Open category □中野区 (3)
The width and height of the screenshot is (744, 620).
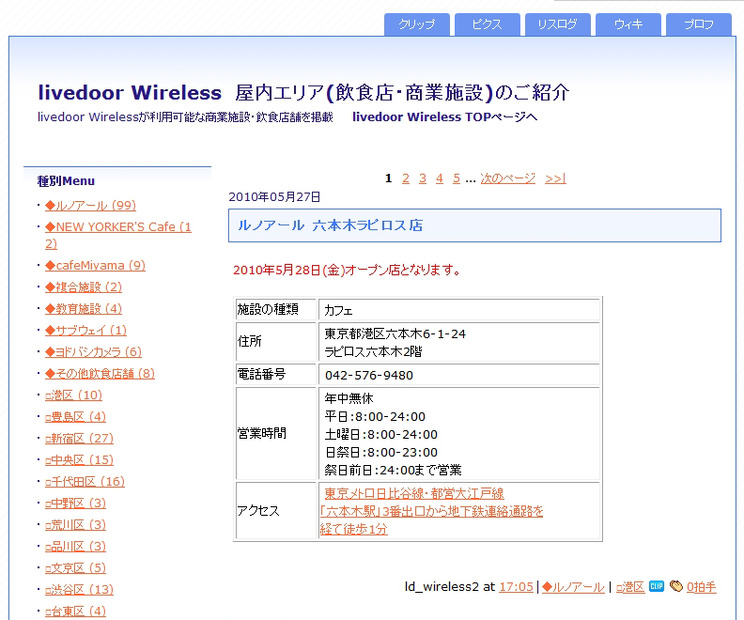coord(75,503)
